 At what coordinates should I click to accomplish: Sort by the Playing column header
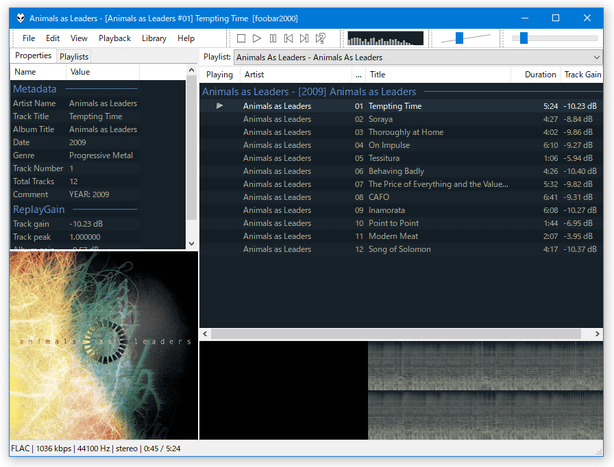pyautogui.click(x=220, y=74)
